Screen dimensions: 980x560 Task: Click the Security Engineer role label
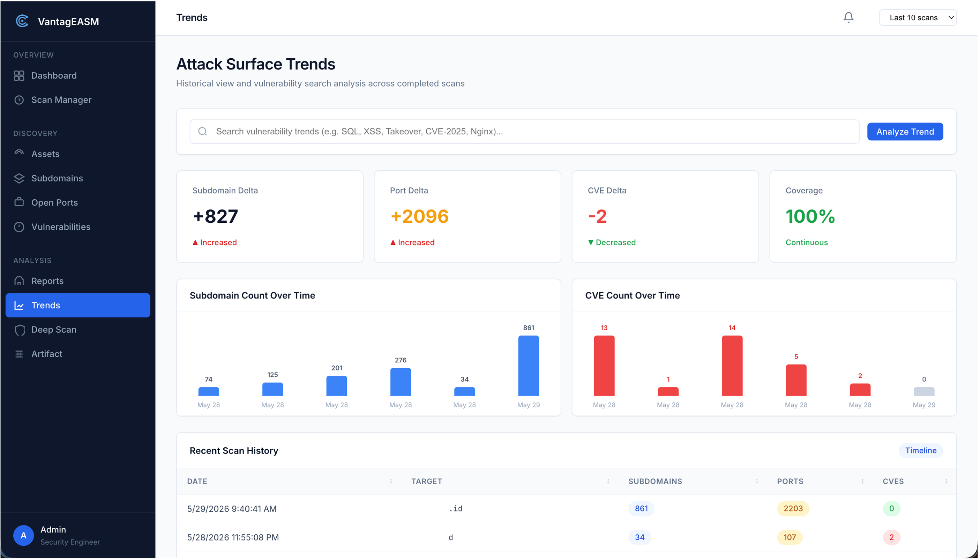tap(70, 542)
